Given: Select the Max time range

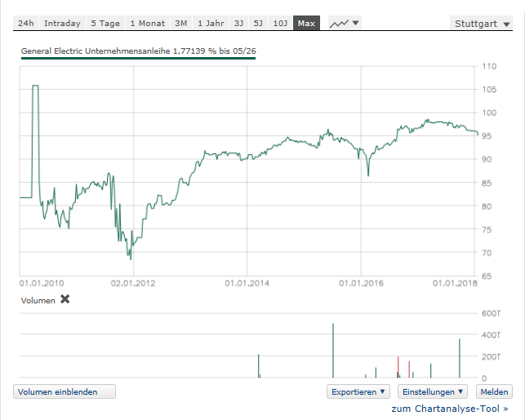Looking at the screenshot, I should coord(306,24).
